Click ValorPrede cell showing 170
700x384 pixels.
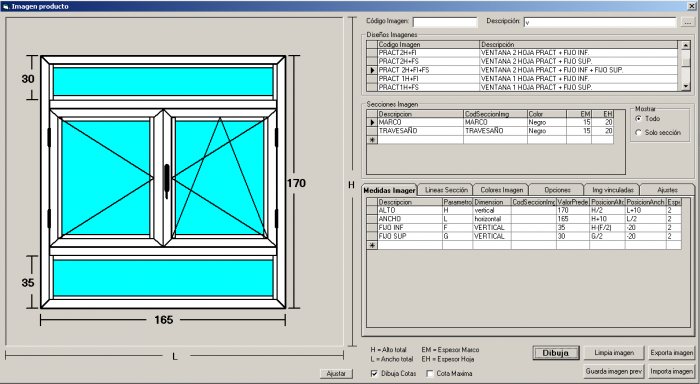[x=573, y=210]
